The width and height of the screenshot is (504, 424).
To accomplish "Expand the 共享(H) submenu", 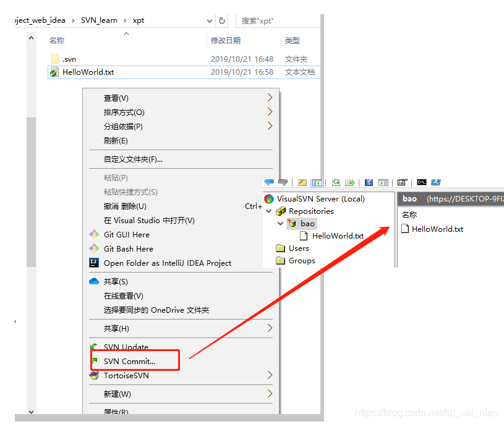I will 270,328.
